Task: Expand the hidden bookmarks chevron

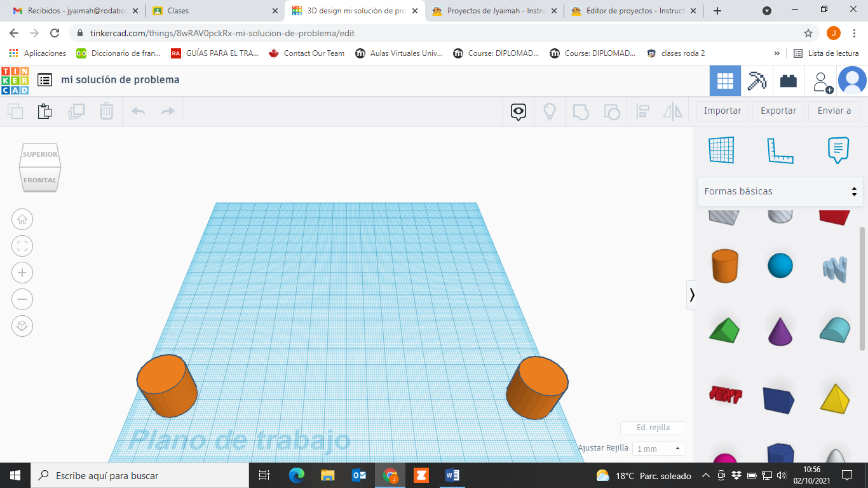Action: point(777,53)
